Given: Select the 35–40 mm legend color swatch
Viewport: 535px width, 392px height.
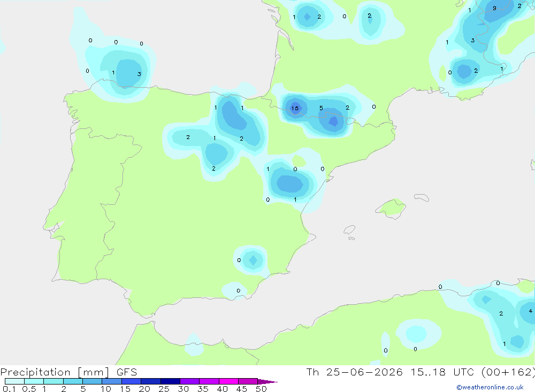Looking at the screenshot, I should [x=209, y=381].
